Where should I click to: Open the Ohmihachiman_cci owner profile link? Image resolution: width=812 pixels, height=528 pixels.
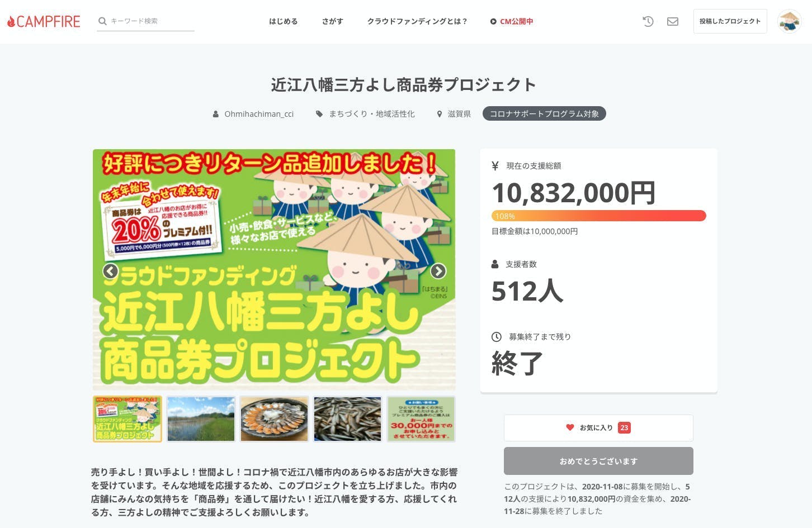click(259, 114)
